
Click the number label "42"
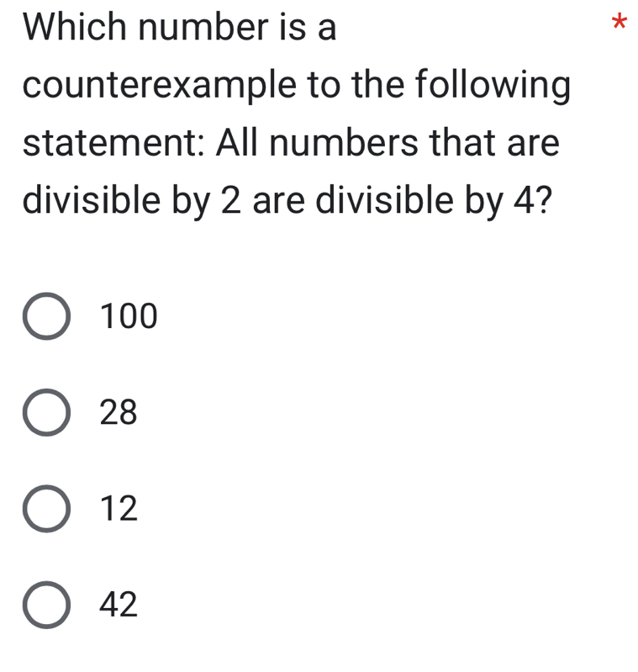click(x=118, y=605)
